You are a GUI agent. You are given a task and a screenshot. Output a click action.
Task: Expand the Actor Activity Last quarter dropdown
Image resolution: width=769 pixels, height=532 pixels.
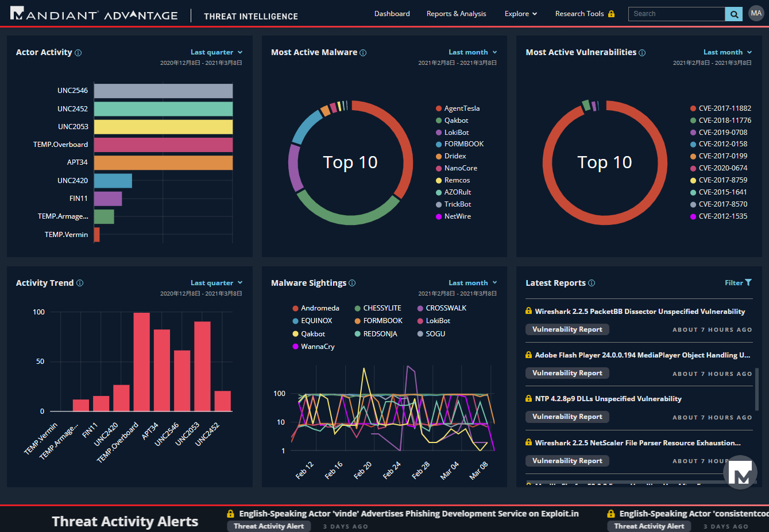(x=217, y=52)
